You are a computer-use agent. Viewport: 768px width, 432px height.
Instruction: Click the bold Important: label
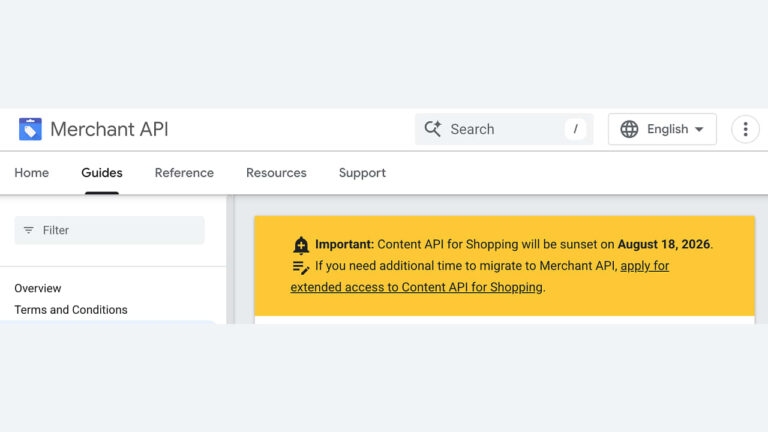pos(344,244)
